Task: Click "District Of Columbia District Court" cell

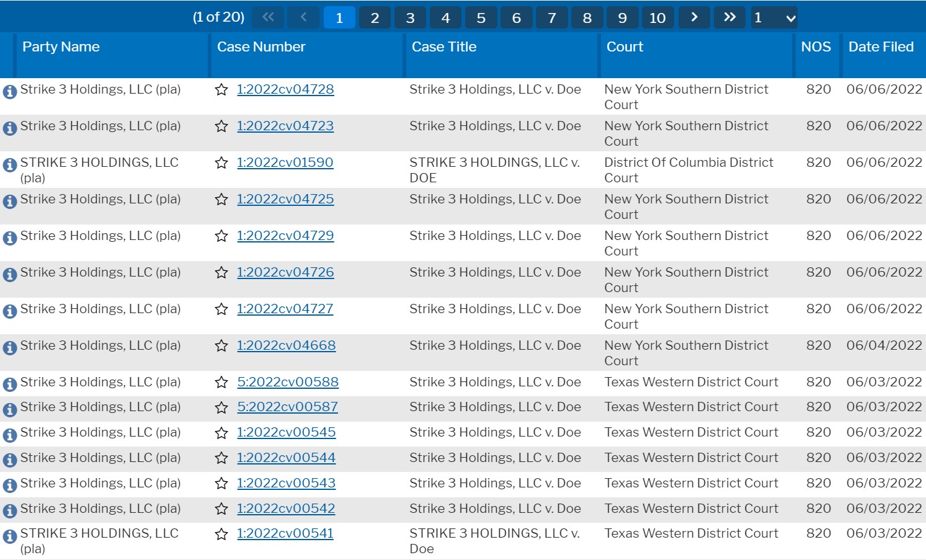Action: point(689,170)
